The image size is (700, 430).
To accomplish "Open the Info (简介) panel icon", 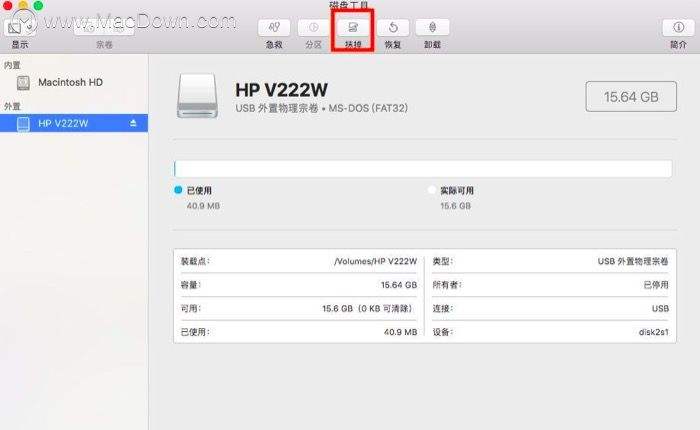I will coord(678,28).
